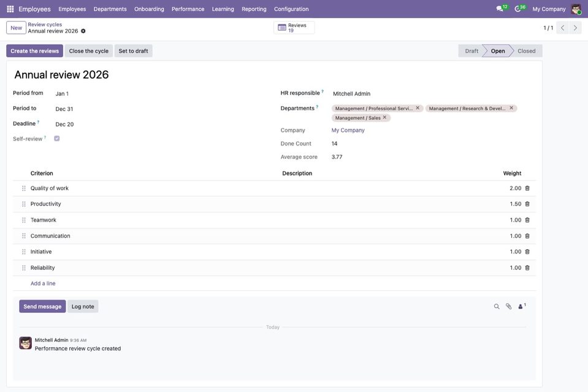Image resolution: width=588 pixels, height=392 pixels.
Task: Remove the Management / Research & Development tag
Action: [511, 108]
